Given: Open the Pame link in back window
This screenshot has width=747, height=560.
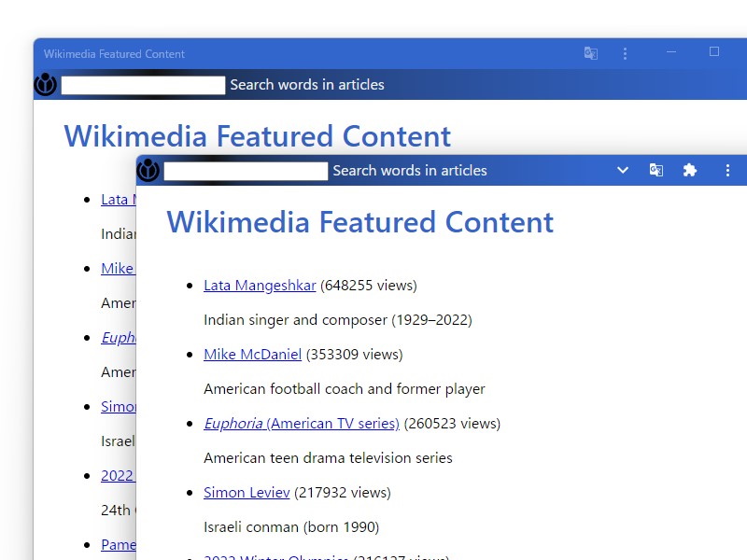Looking at the screenshot, I should (119, 545).
